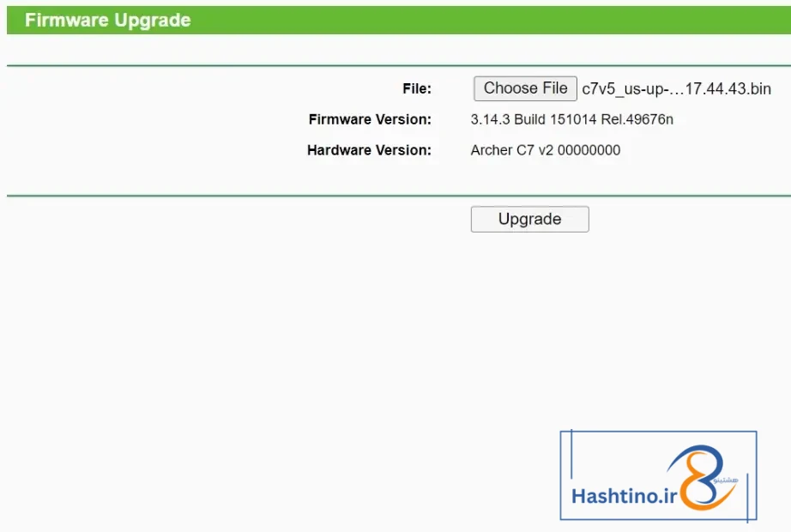Click the separator line above Upgrade button
This screenshot has width=791, height=532.
click(399, 196)
